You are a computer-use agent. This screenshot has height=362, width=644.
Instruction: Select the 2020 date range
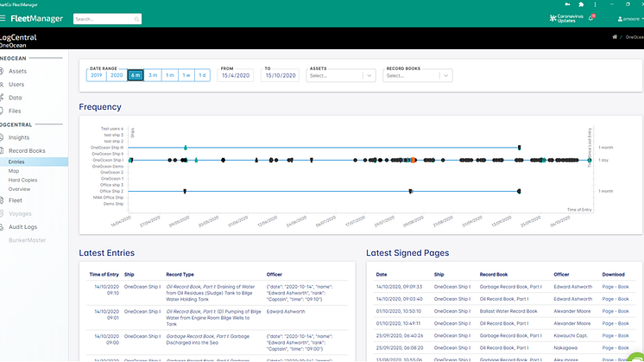click(117, 75)
